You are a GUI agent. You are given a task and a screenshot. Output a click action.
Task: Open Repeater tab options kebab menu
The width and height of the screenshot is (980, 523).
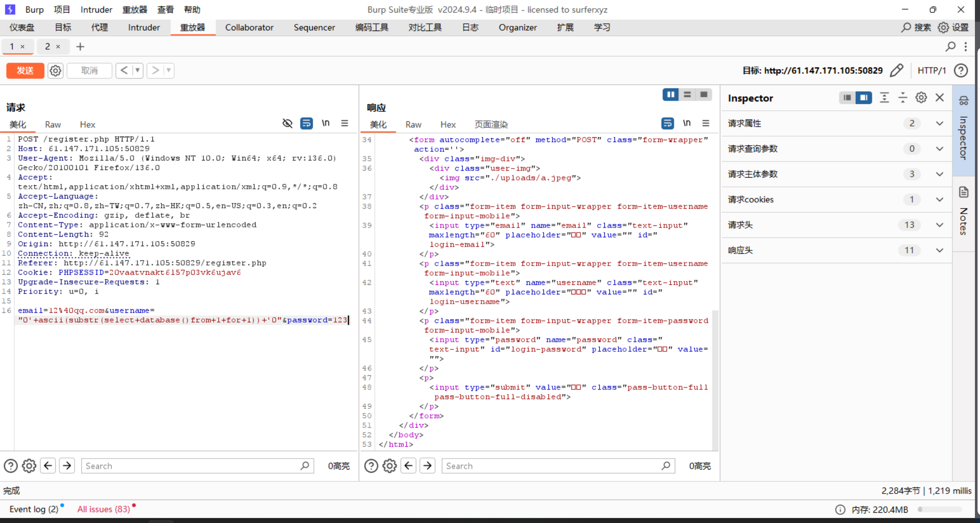pyautogui.click(x=966, y=47)
